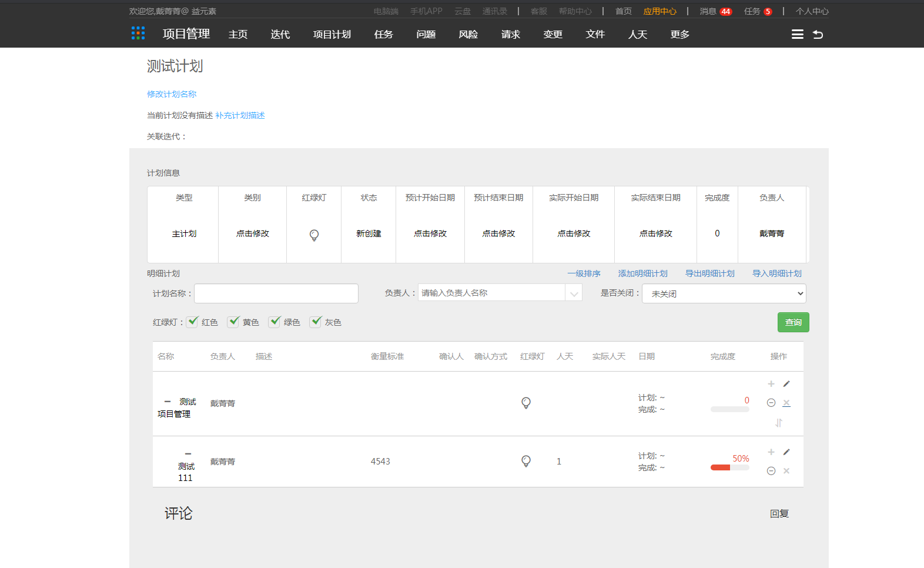Screen dimensions: 924x568
Task: Click 导出明细计划 link
Action: (x=709, y=273)
